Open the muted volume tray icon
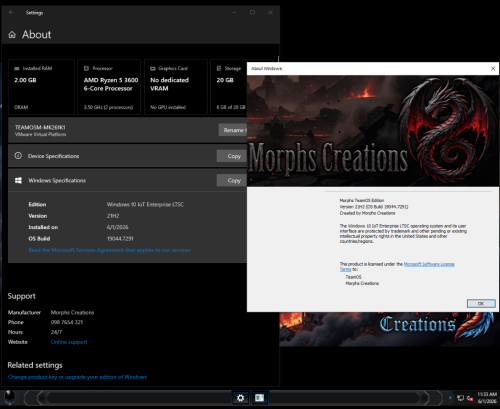The height and width of the screenshot is (409, 500). pyautogui.click(x=470, y=398)
